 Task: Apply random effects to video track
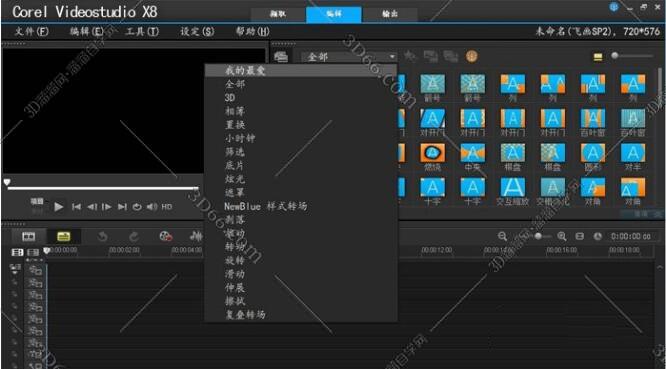pyautogui.click(x=451, y=56)
